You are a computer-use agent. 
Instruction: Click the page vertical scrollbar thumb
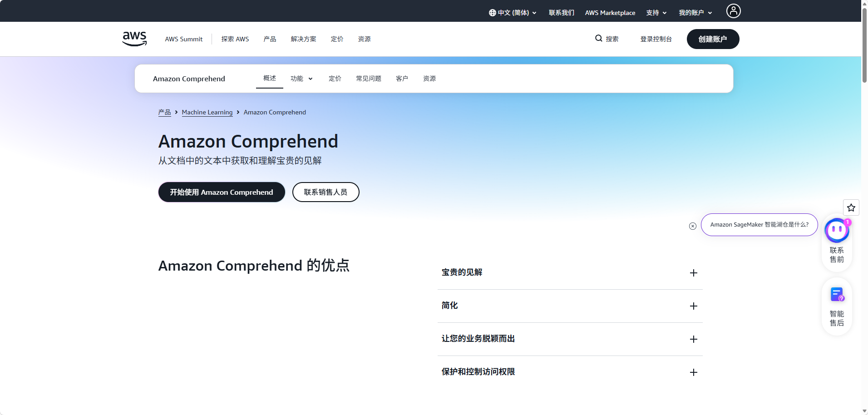[x=864, y=45]
